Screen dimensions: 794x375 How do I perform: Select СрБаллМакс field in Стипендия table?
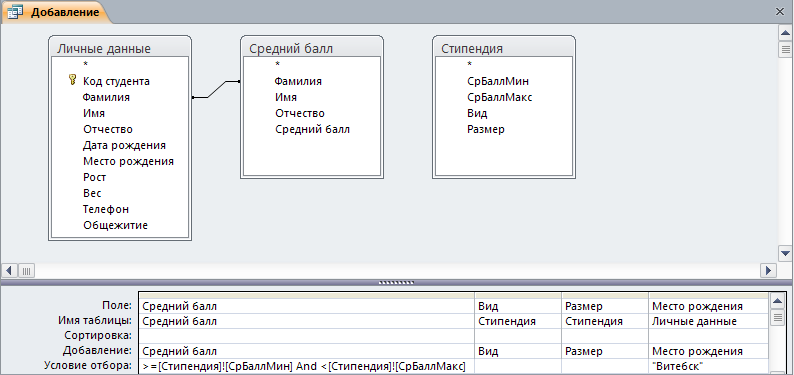[500, 97]
